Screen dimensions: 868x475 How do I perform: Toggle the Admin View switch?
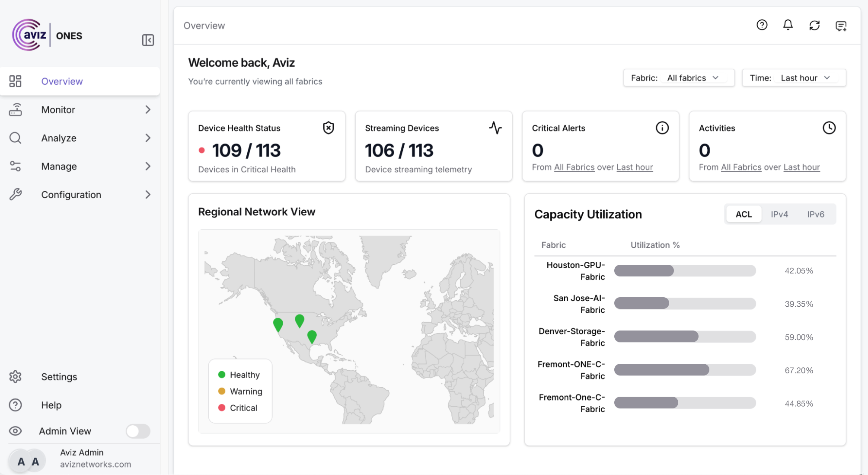[x=138, y=431]
